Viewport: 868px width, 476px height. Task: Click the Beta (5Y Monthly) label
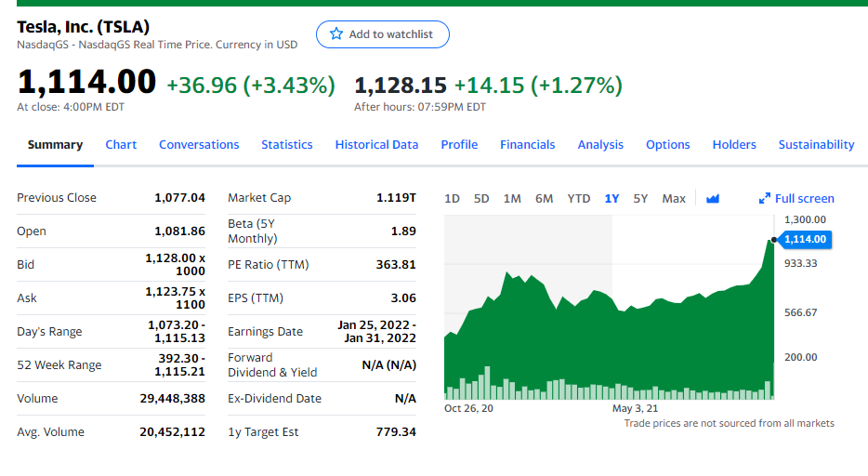pos(253,231)
